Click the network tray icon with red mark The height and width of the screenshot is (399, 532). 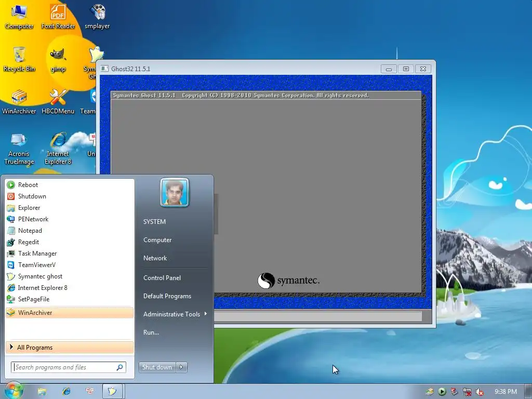pyautogui.click(x=467, y=392)
